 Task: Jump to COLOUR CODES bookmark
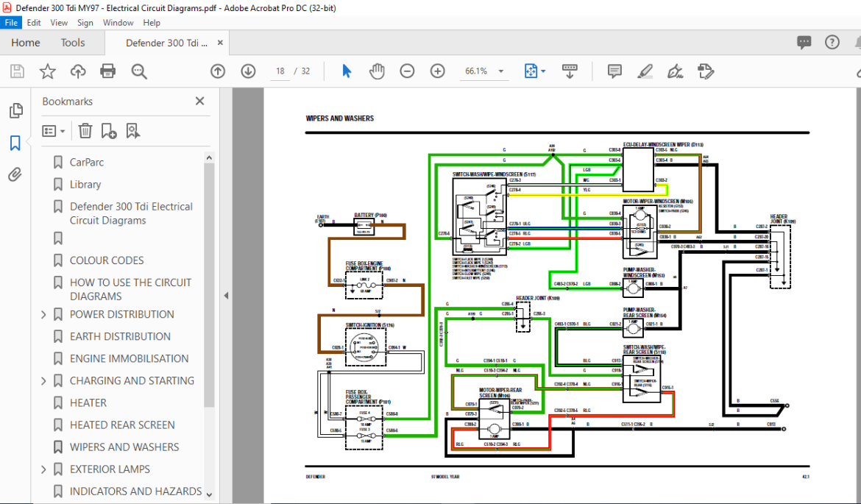pyautogui.click(x=107, y=260)
